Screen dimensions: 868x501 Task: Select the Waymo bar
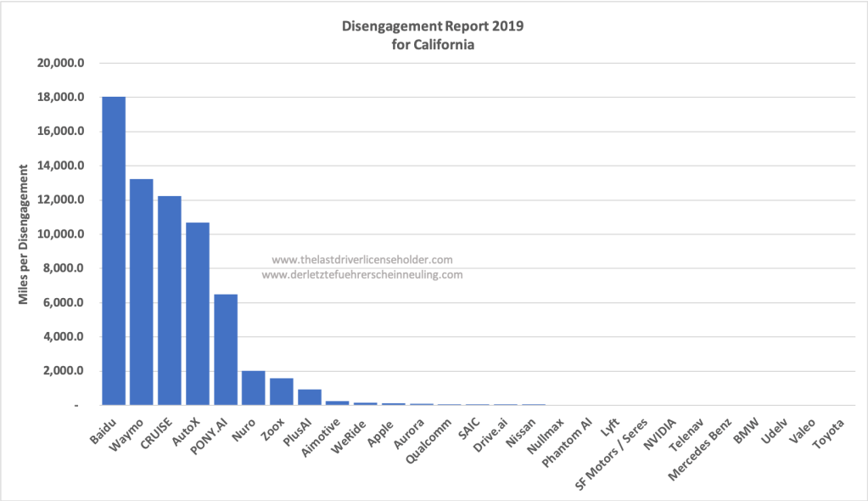point(142,292)
